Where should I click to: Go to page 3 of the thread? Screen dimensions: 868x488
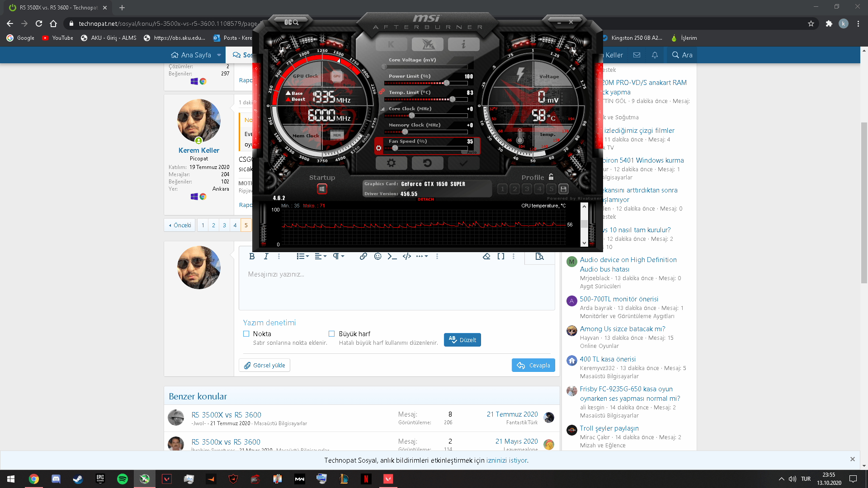click(224, 225)
